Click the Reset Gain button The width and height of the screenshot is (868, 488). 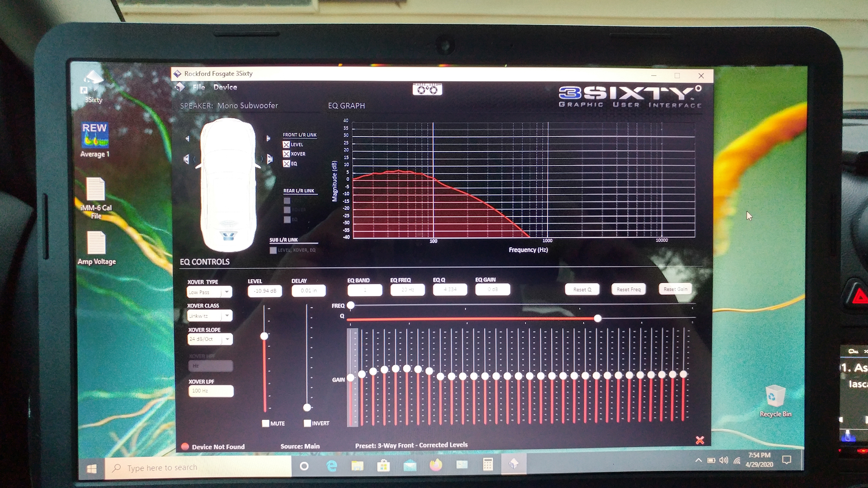[x=675, y=289]
